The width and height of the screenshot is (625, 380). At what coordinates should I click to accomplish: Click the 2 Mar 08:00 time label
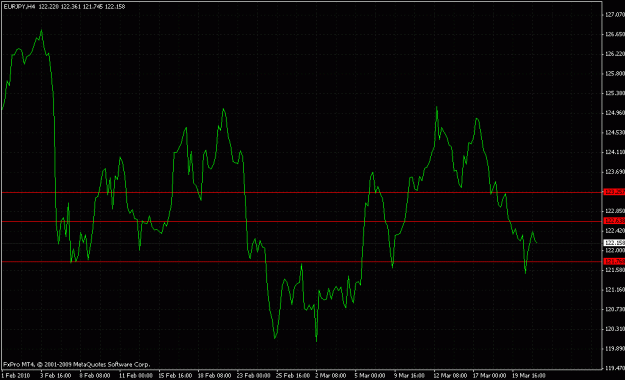(331, 375)
